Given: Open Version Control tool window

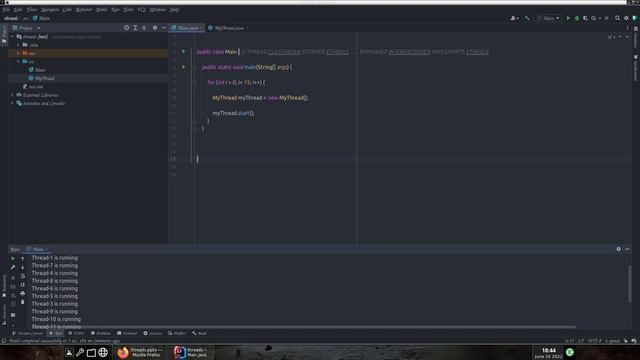Looking at the screenshot, I should tap(27, 333).
